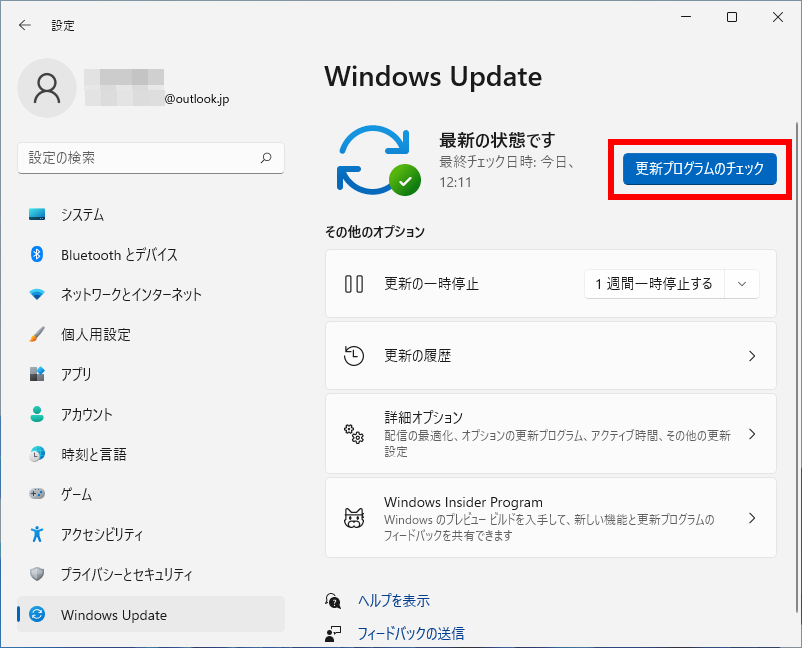Screen dimensions: 802x648
Task: Click the 1 週間一時停止する pause button
Action: 654,284
